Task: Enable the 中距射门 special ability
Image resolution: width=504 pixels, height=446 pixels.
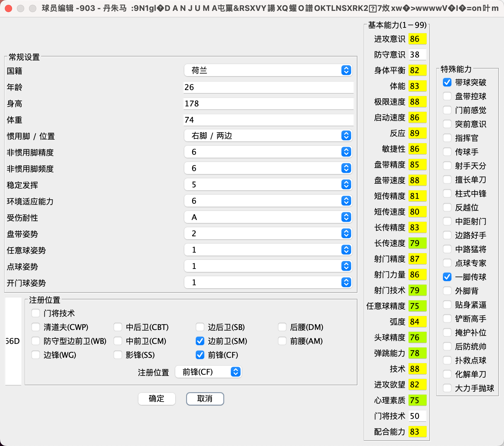Action: [x=447, y=221]
